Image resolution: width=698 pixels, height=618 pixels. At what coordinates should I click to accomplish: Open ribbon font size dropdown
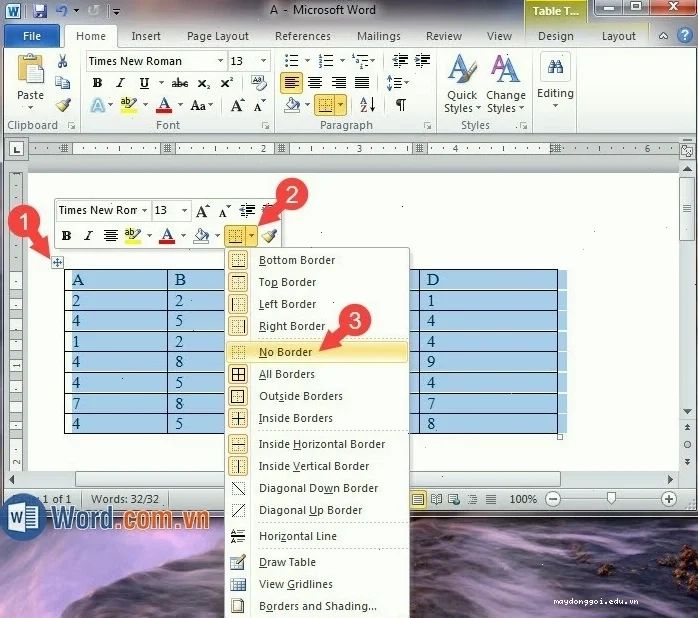pos(264,61)
